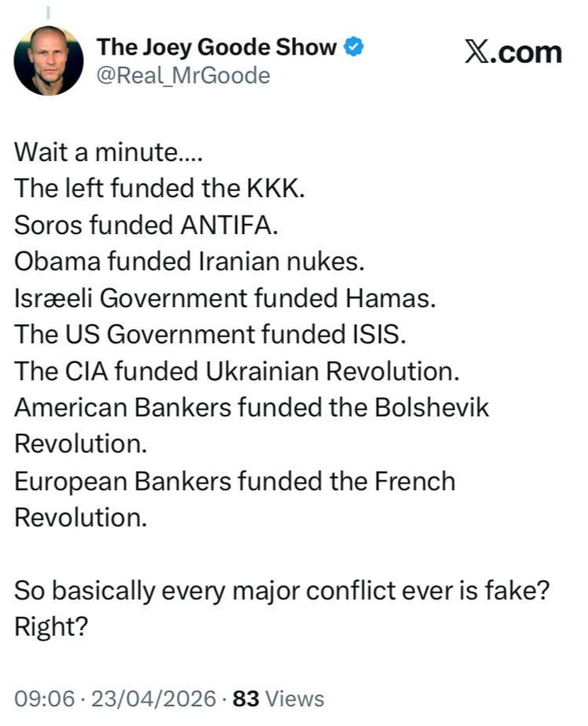Open the @Real_MrGoode handle link
Screen dimensions: 588x726
183,76
